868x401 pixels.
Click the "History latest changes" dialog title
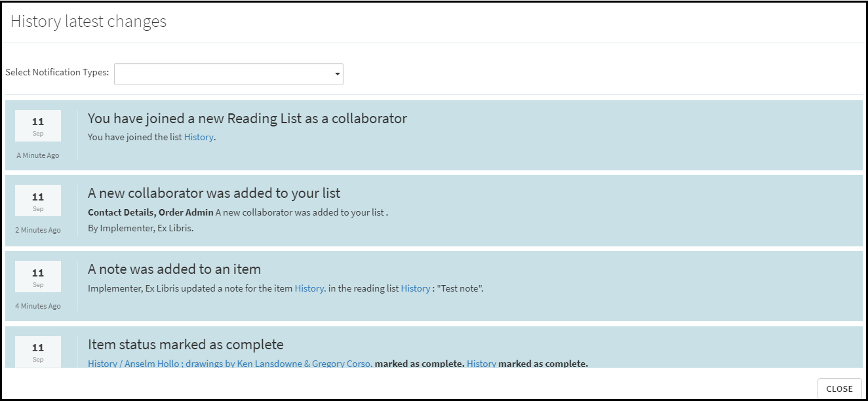tap(89, 22)
